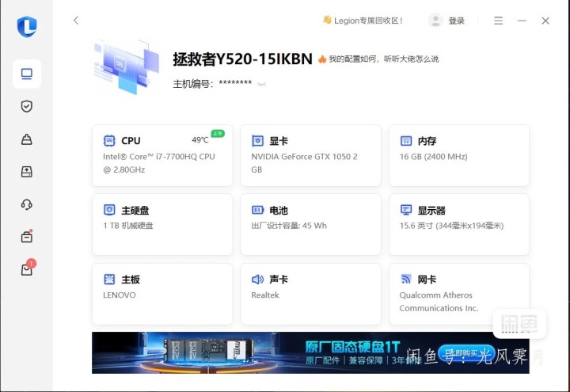This screenshot has width=570, height=392.
Task: Click the 显卡 icon
Action: 258,141
